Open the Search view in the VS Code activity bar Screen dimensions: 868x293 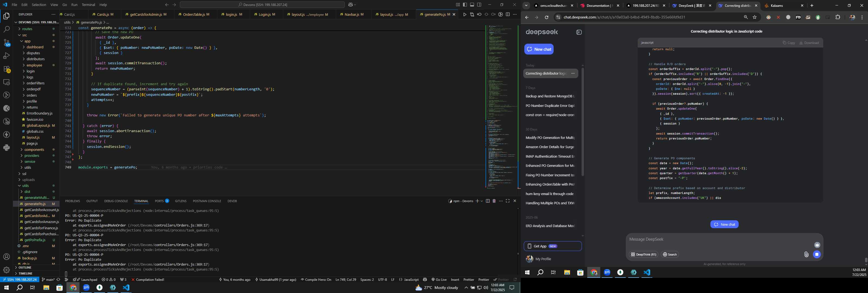(x=7, y=29)
